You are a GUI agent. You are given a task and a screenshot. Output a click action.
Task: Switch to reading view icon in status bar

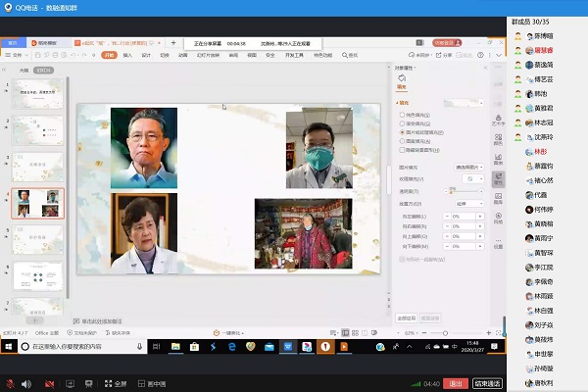pos(365,333)
